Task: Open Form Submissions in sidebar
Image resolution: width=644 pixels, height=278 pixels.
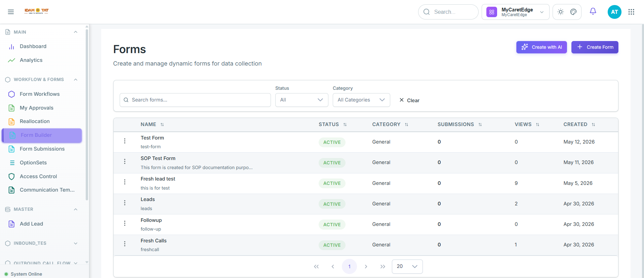Action: pyautogui.click(x=42, y=149)
